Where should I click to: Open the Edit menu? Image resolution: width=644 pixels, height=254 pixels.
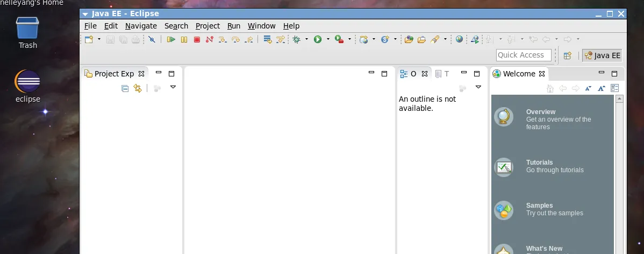[x=111, y=26]
